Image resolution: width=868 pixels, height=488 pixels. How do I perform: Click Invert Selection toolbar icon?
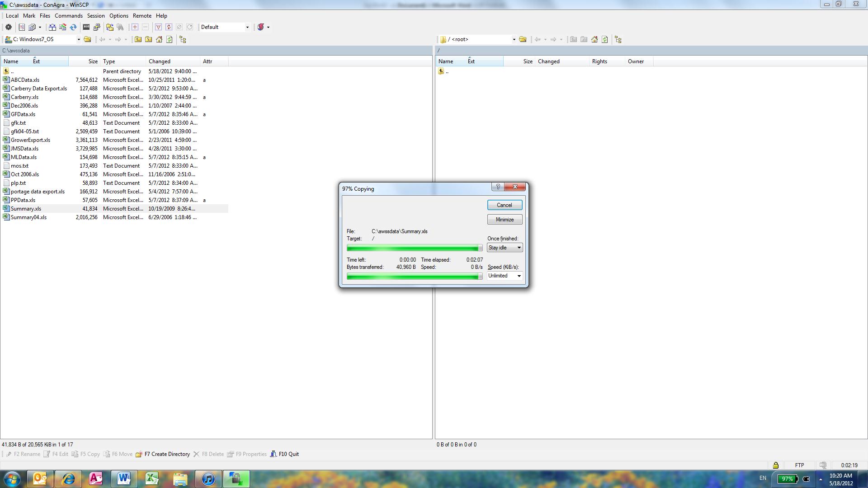coord(169,27)
